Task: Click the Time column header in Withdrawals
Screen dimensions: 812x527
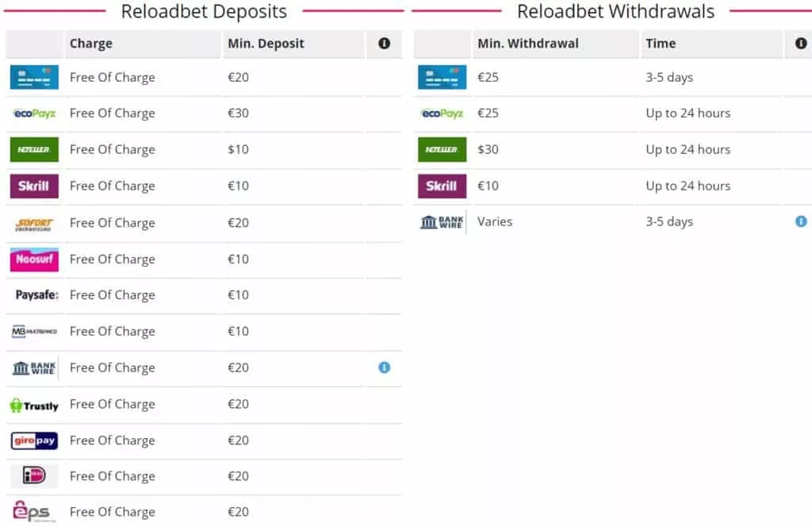Action: tap(661, 44)
